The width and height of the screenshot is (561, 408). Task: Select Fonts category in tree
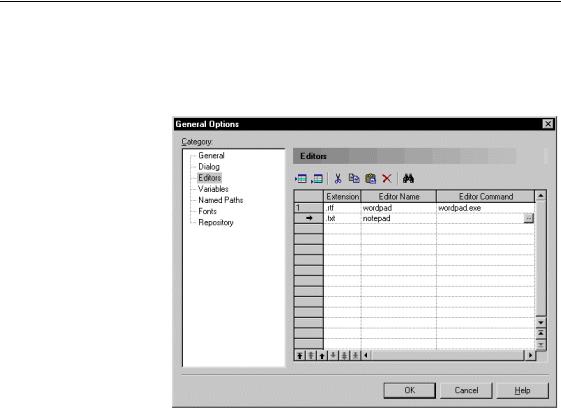pos(208,211)
